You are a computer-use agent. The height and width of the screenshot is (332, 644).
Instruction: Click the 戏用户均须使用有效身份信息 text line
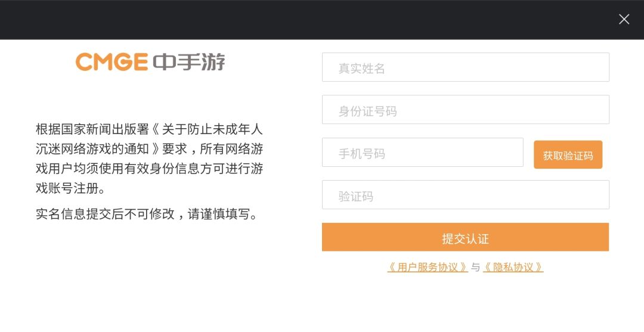(149, 169)
